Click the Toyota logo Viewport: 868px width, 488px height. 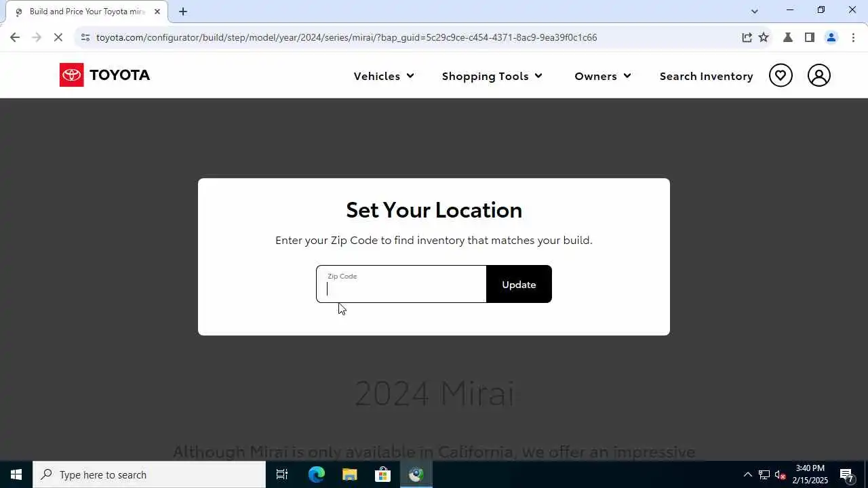(x=104, y=75)
